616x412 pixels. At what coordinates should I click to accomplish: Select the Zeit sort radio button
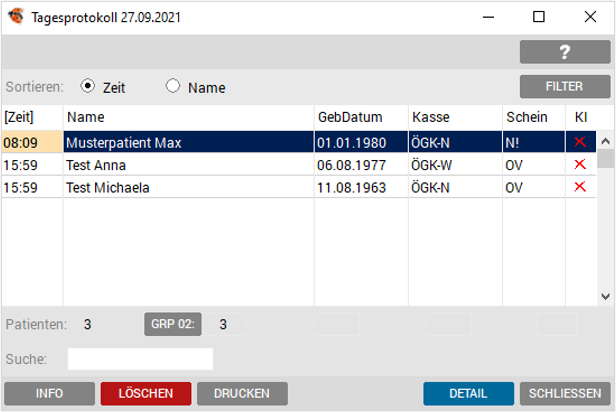coord(88,86)
